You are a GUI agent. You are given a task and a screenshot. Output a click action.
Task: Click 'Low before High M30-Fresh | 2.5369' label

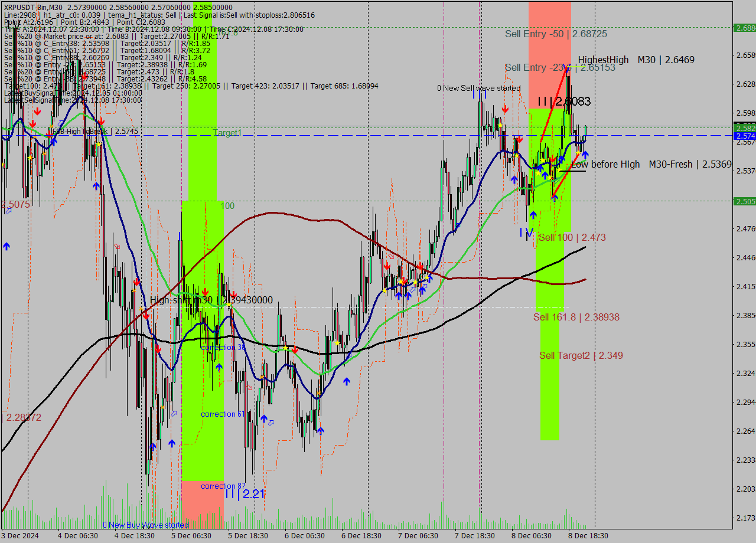point(651,164)
